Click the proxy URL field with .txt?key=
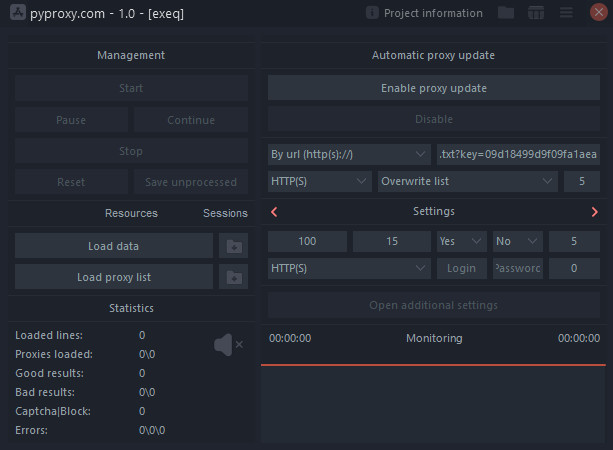The image size is (613, 450). coord(518,154)
